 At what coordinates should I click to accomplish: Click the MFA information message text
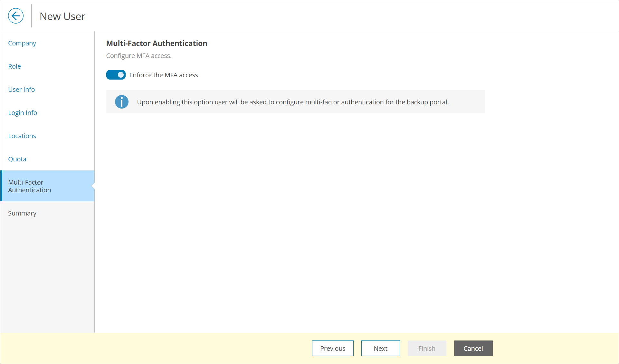[x=292, y=102]
